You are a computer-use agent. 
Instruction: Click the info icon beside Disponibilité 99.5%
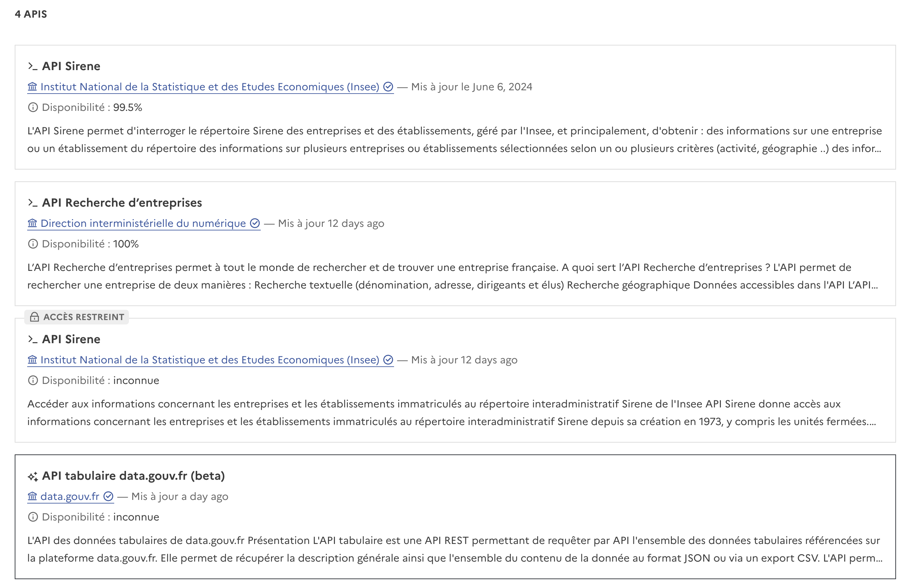(33, 107)
